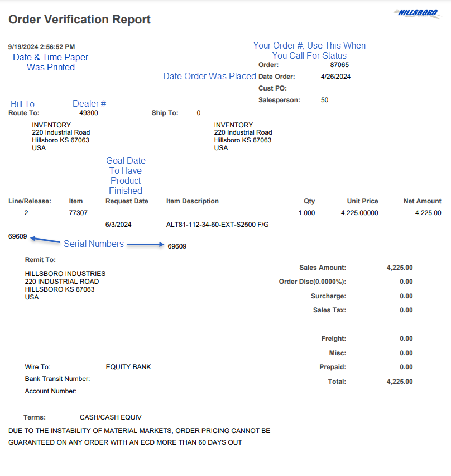Click the 'Account Number:' label
Viewport: 451px width, 476px height.
51,391
